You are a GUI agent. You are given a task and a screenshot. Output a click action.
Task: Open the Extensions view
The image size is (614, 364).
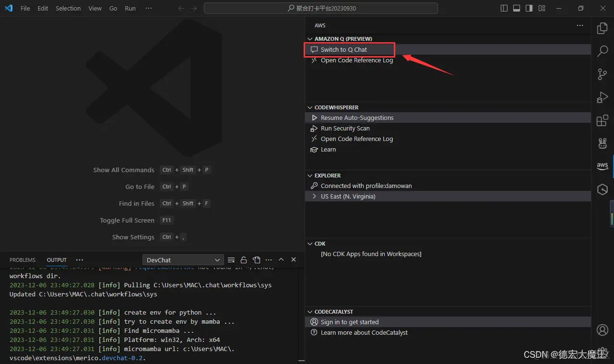pos(602,120)
